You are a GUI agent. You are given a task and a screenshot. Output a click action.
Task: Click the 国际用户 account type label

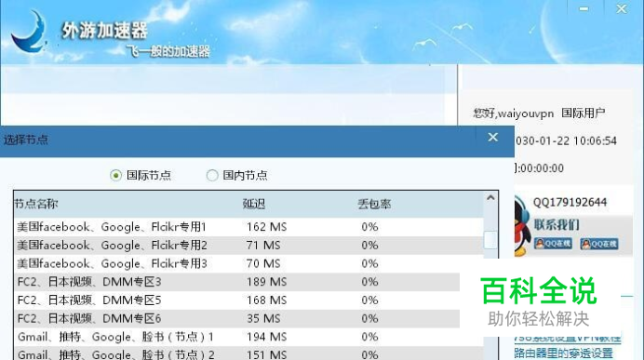coord(584,113)
